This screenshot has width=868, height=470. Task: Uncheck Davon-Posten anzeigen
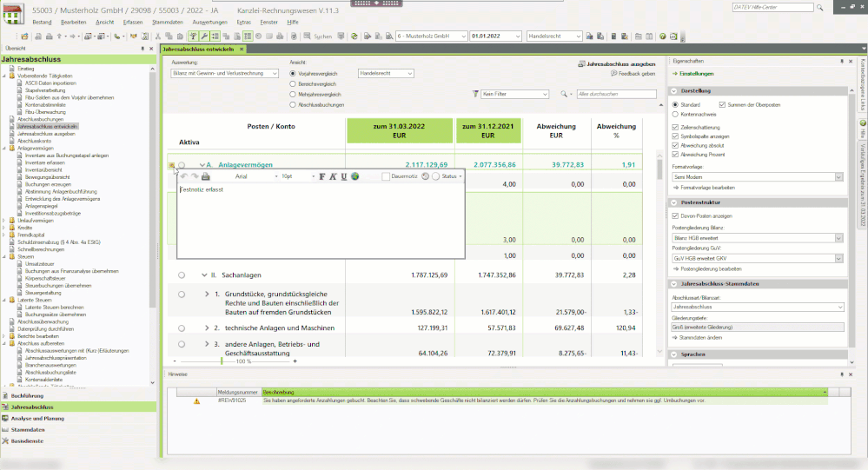pos(675,216)
